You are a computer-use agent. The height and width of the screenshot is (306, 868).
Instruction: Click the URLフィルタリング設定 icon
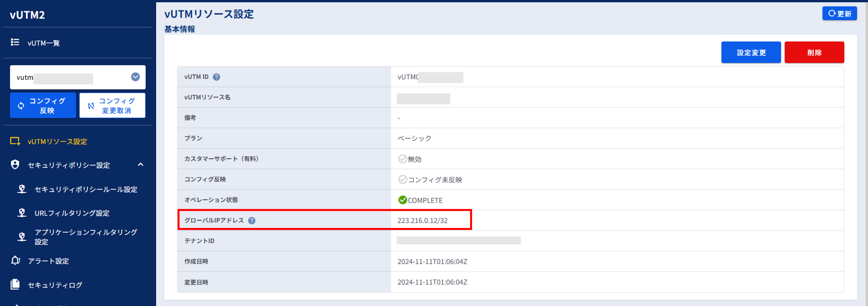coord(22,213)
